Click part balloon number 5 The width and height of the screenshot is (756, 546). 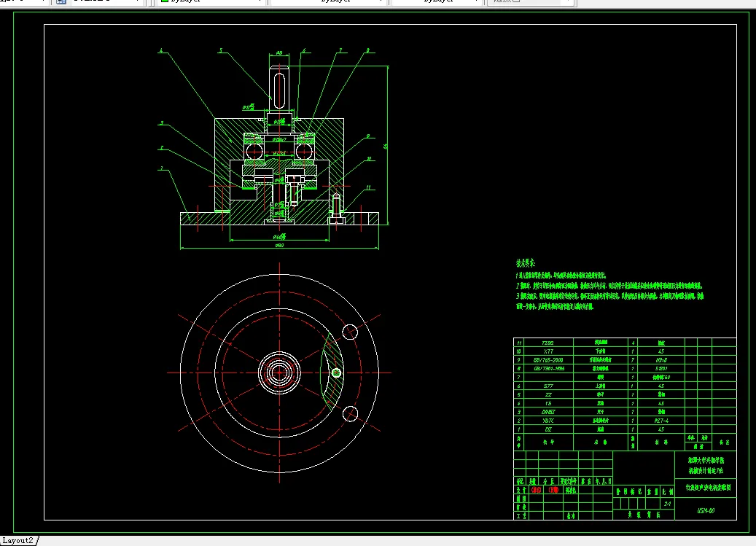[x=220, y=50]
